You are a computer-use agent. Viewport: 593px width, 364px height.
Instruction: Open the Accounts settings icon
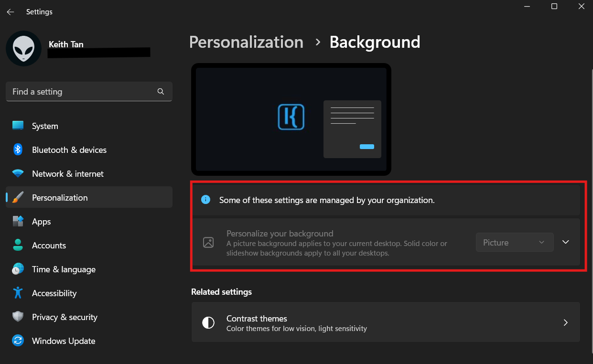pyautogui.click(x=18, y=245)
